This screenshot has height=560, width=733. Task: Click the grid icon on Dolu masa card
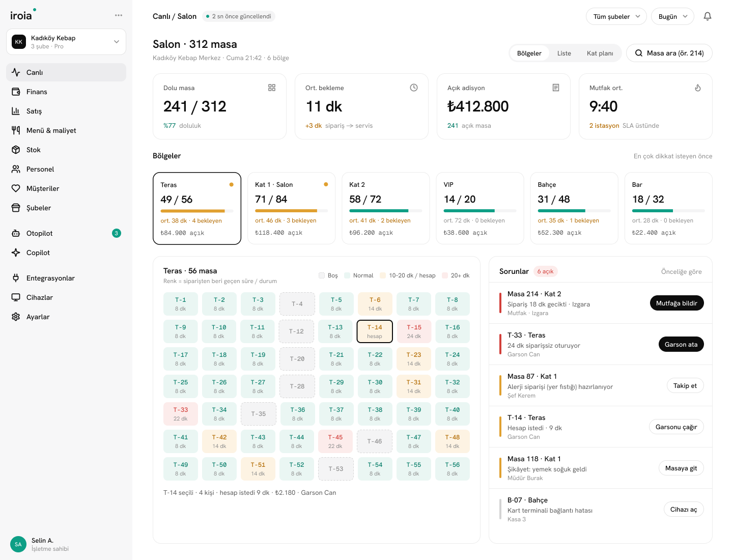coord(272,88)
